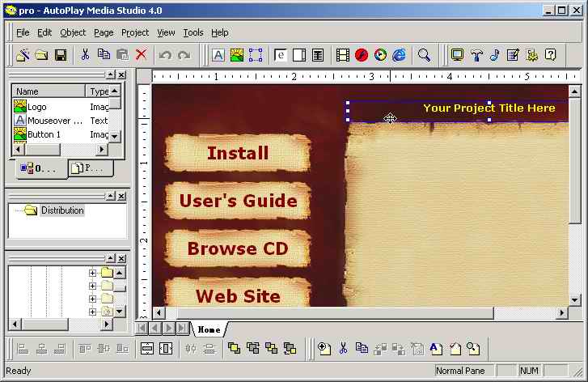The height and width of the screenshot is (382, 588).
Task: Select the Text object tool icon
Action: 218,55
